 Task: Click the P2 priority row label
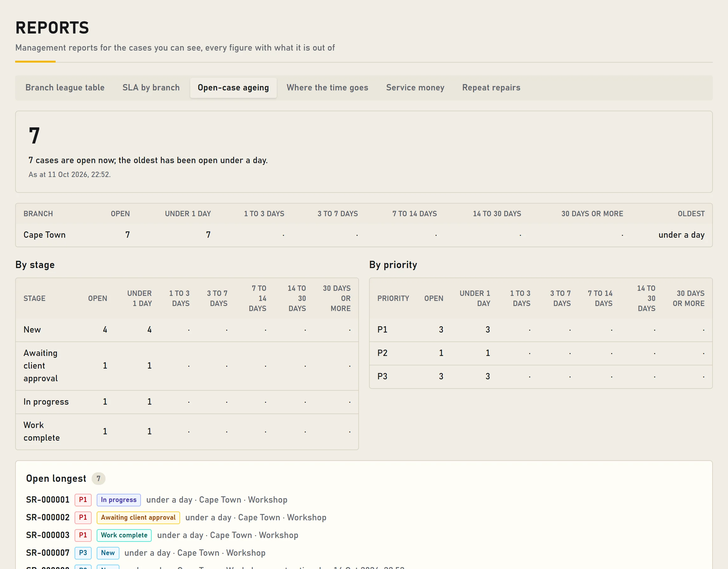pyautogui.click(x=382, y=353)
